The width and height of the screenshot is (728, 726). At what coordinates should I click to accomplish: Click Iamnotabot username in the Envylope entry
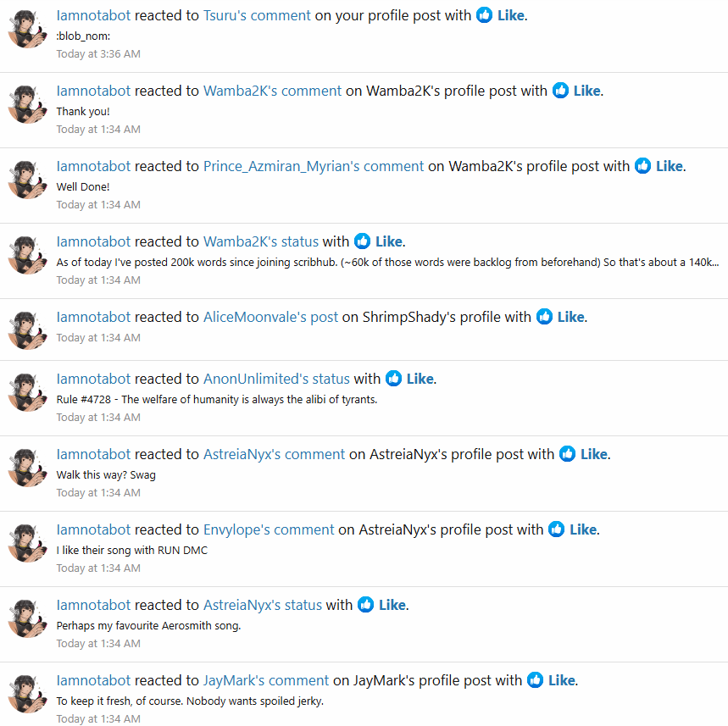click(94, 529)
